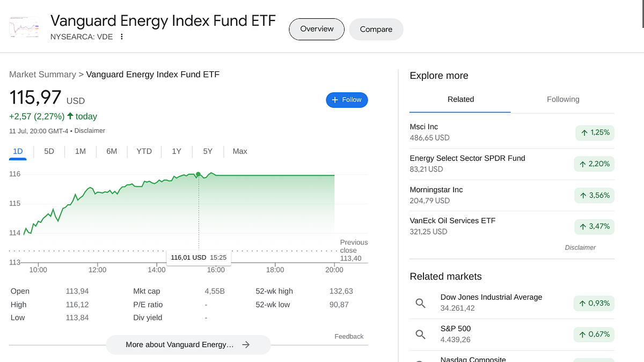Image resolution: width=644 pixels, height=362 pixels.
Task: Select the green 1,25% gain badge for Msci Inc
Action: tap(595, 132)
